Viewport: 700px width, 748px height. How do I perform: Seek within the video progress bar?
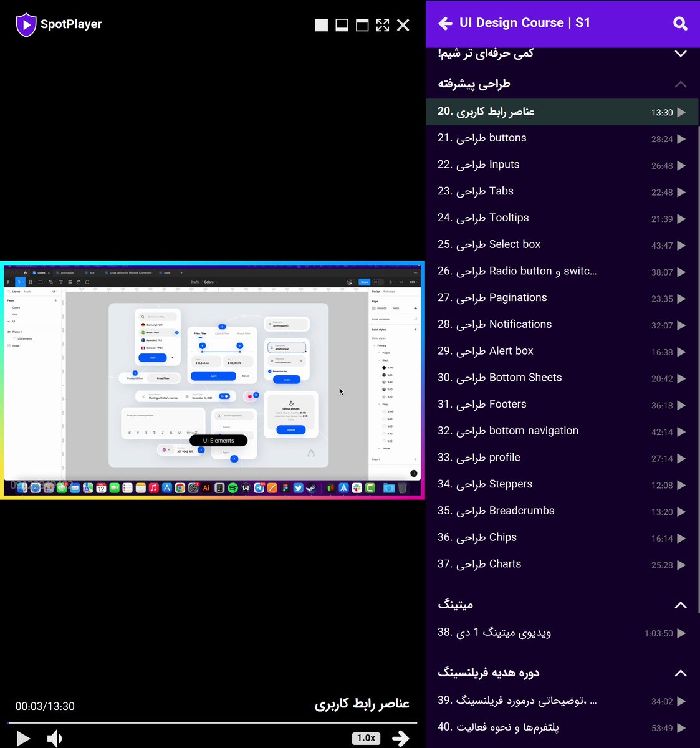pyautogui.click(x=213, y=722)
